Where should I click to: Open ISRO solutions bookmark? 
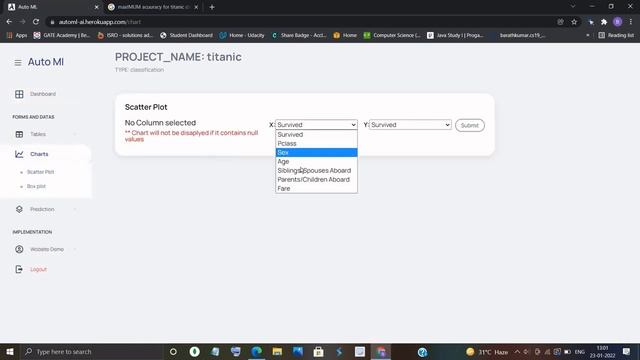tap(125, 36)
